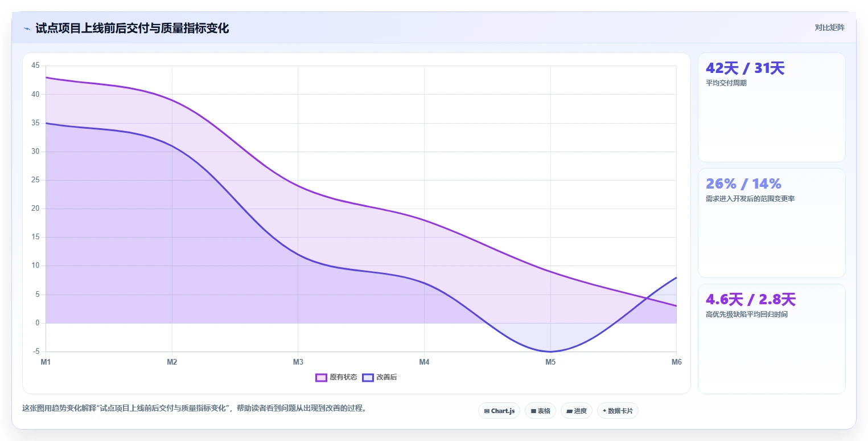
Task: Click the purple 原有状态 legend color box
Action: (321, 377)
